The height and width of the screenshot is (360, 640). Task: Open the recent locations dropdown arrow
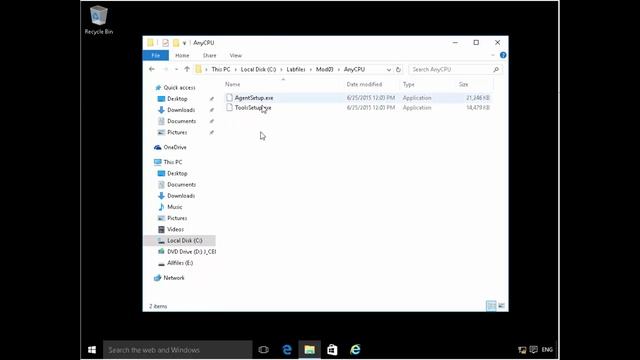coord(176,70)
